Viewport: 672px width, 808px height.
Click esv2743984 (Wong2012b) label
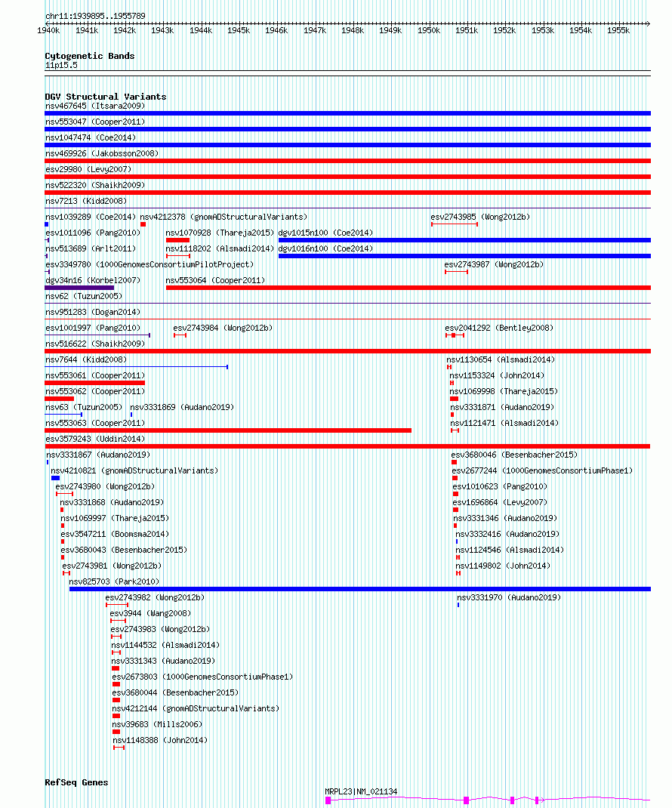click(x=223, y=328)
